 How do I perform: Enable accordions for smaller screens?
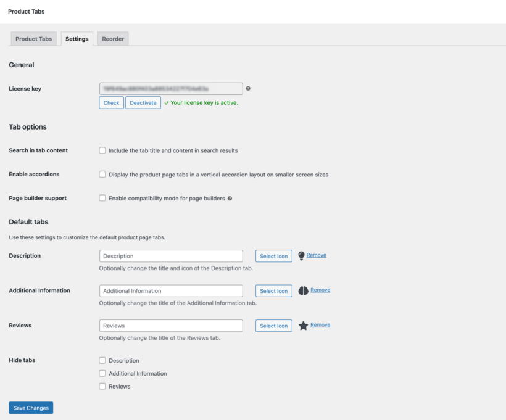tap(102, 174)
